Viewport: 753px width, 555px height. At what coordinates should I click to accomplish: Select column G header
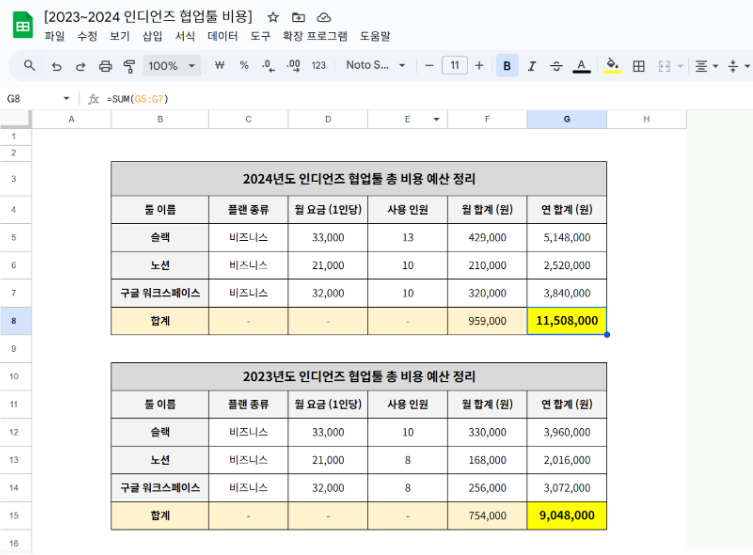coord(567,119)
